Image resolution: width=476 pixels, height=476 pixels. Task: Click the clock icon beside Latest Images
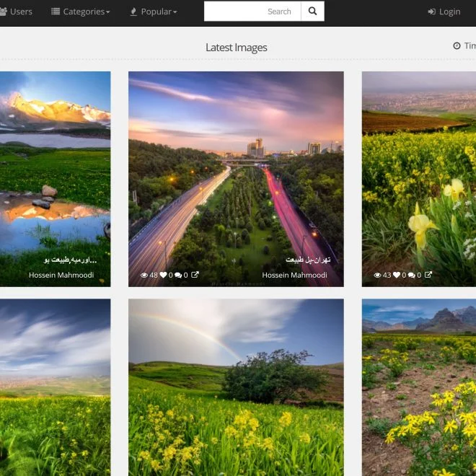(x=457, y=45)
